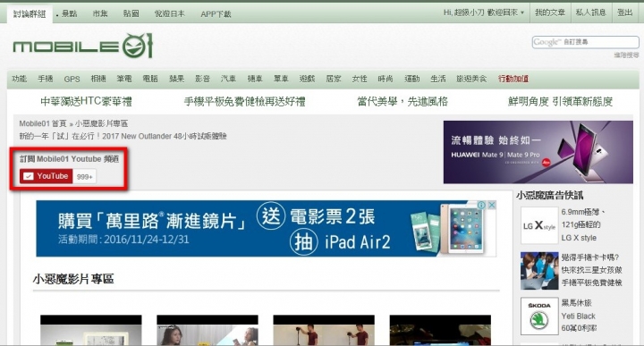
Task: Click the 999+ subscriber count badge
Action: 85,177
